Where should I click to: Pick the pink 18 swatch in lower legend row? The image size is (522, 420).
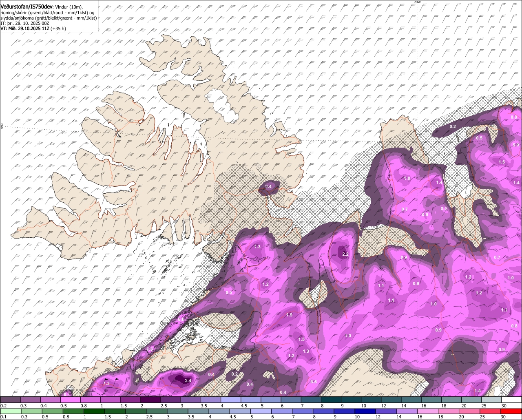pyautogui.click(x=448, y=411)
